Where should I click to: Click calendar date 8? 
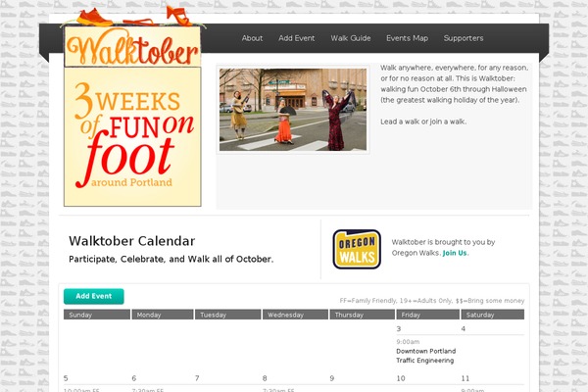pos(265,378)
